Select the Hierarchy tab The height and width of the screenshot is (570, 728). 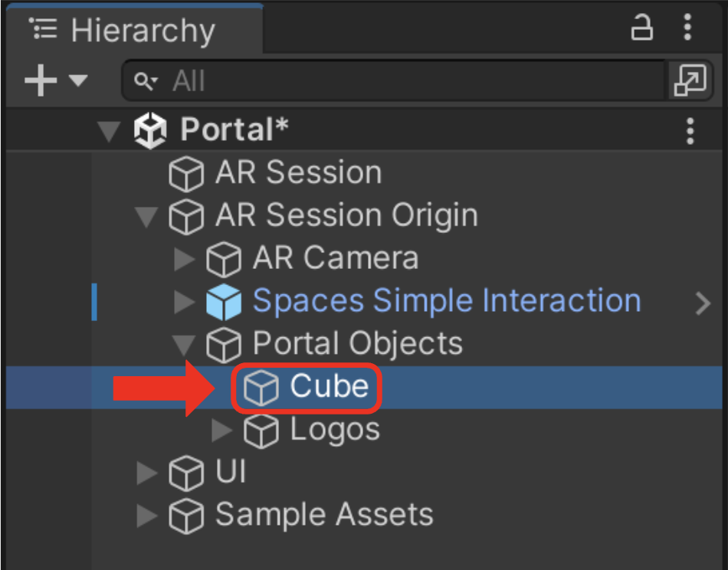click(x=135, y=31)
